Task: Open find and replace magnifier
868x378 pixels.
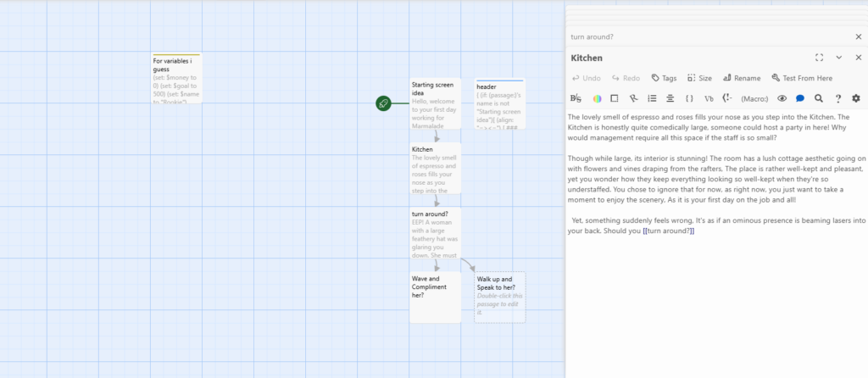Action: [x=819, y=98]
